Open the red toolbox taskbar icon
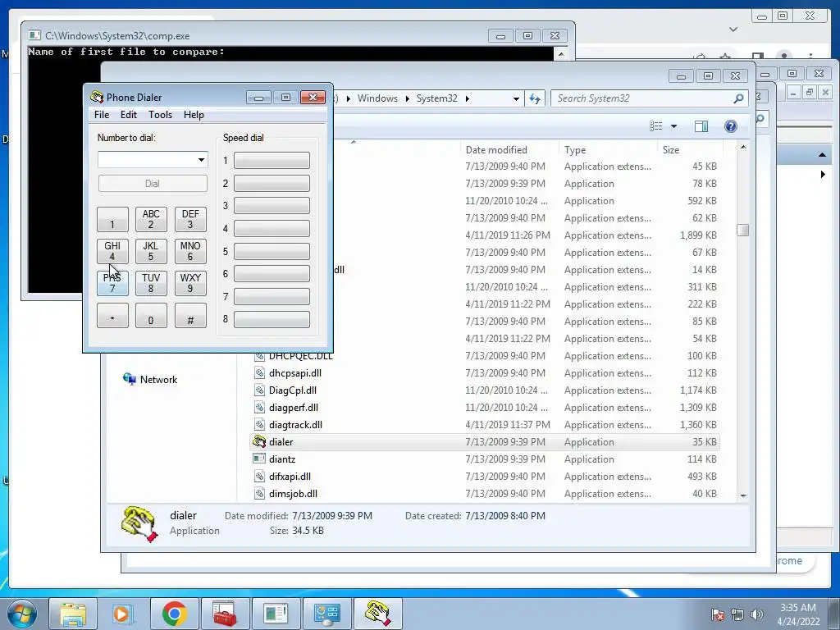This screenshot has width=840, height=630. (x=225, y=614)
